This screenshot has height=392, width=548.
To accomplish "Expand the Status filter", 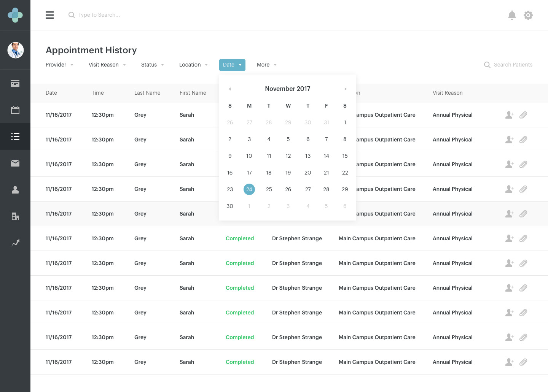I will coord(153,65).
